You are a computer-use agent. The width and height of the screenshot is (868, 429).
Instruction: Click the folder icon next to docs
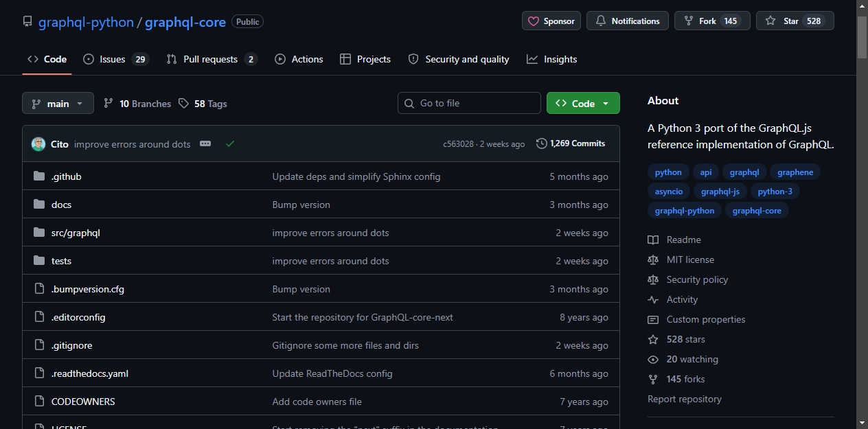[x=39, y=205]
